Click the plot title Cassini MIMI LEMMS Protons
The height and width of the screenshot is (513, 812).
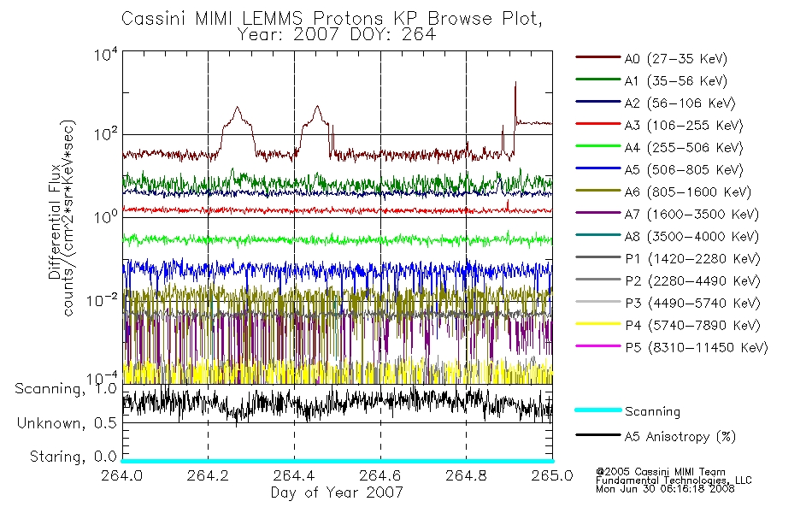click(332, 19)
